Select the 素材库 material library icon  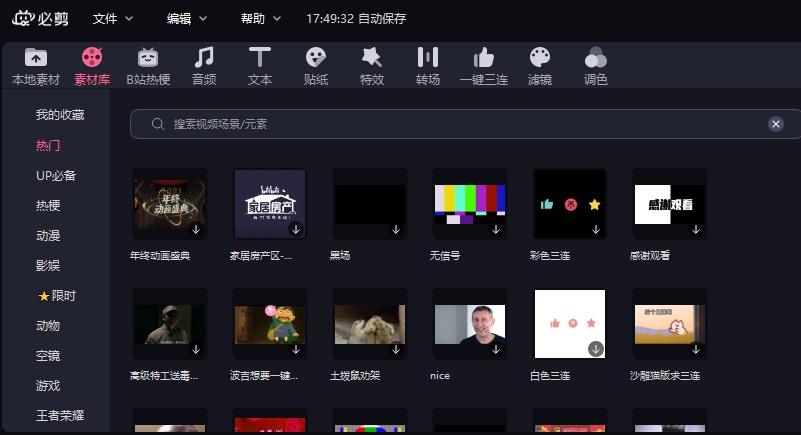pyautogui.click(x=92, y=66)
